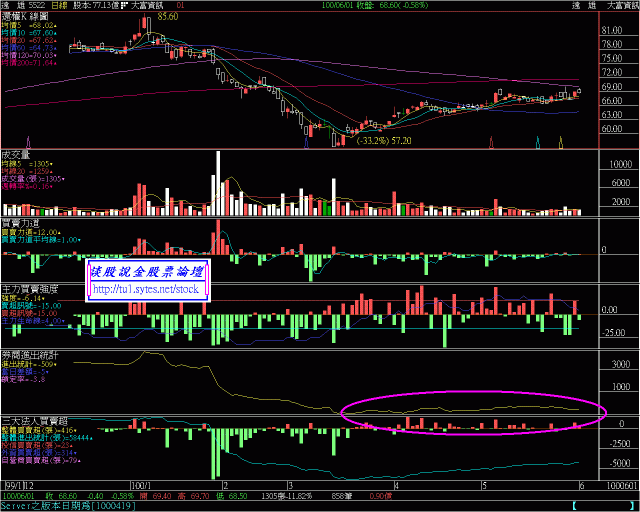Image resolution: width=640 pixels, height=512 pixels.
Task: Select the 均價20 =67.62 legend entry
Action: pos(29,40)
